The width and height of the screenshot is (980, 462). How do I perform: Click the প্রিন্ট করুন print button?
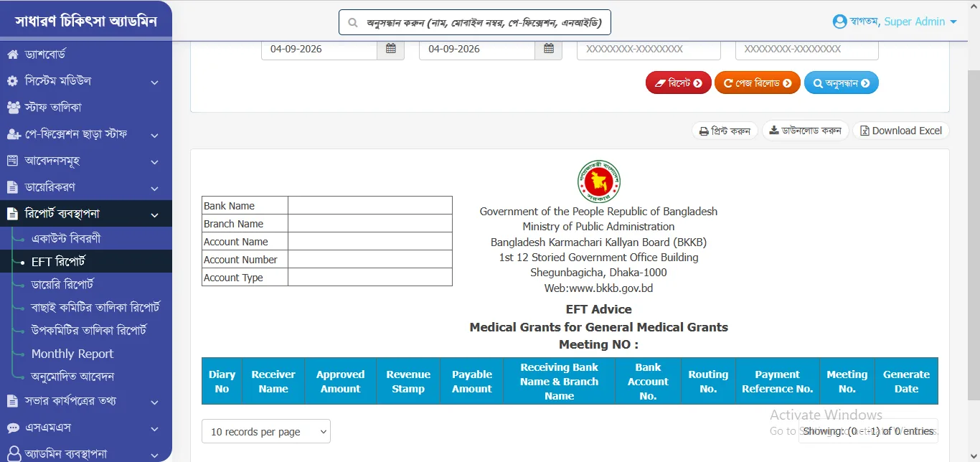pos(725,131)
